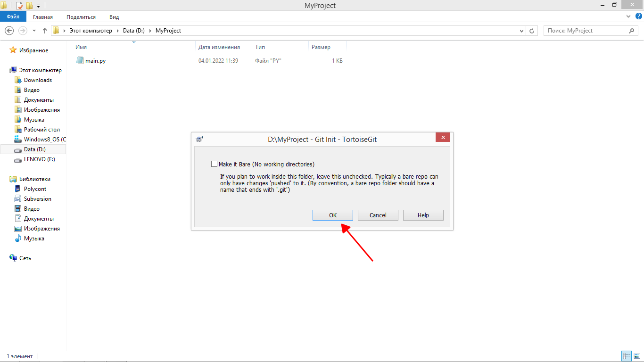Click MyProject in the address bar path

point(168,31)
